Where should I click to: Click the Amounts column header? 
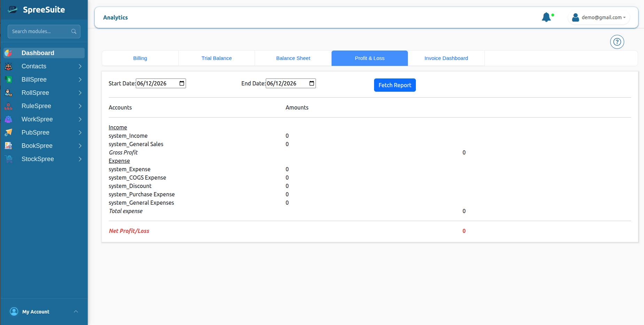[297, 107]
